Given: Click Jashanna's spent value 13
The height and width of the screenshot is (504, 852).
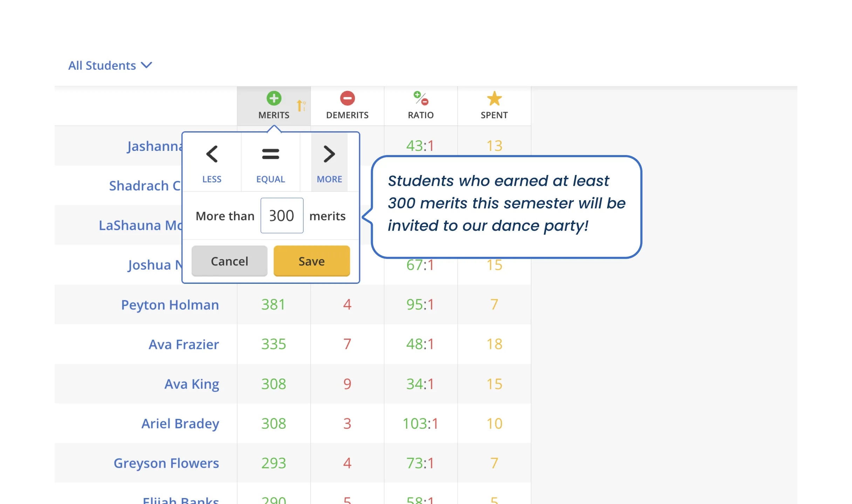Looking at the screenshot, I should point(494,146).
